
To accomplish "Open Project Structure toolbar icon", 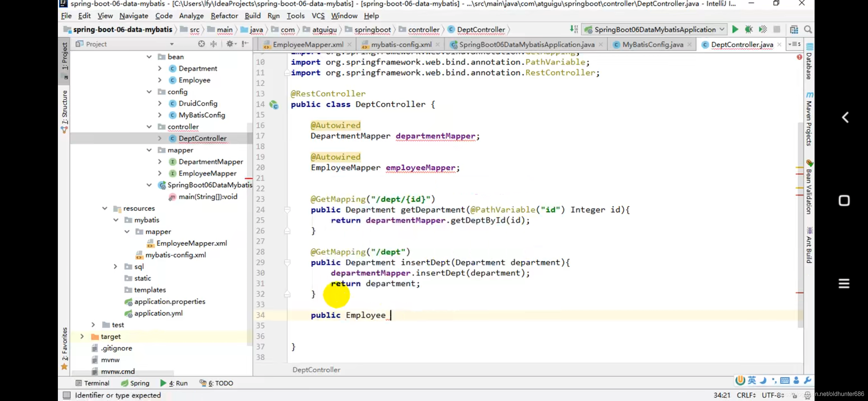I will pyautogui.click(x=794, y=29).
